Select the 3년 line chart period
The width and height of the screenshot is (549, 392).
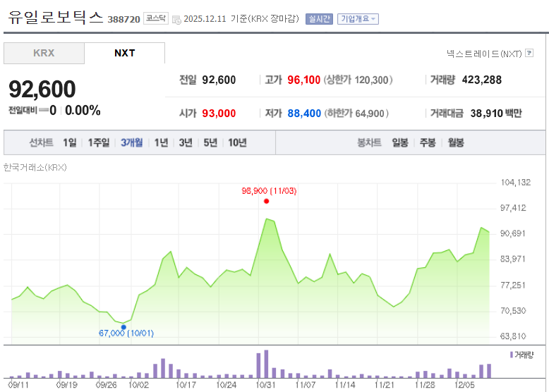(x=186, y=142)
